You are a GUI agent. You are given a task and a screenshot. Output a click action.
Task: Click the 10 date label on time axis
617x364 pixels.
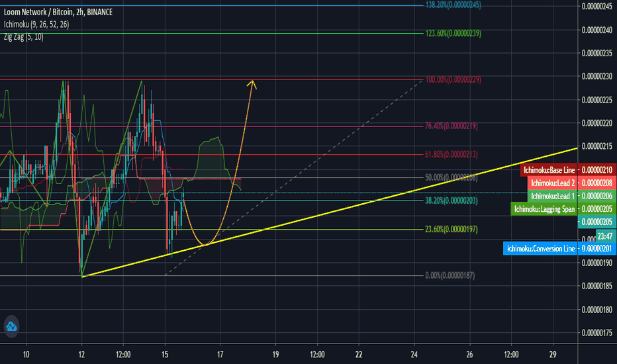(26, 355)
